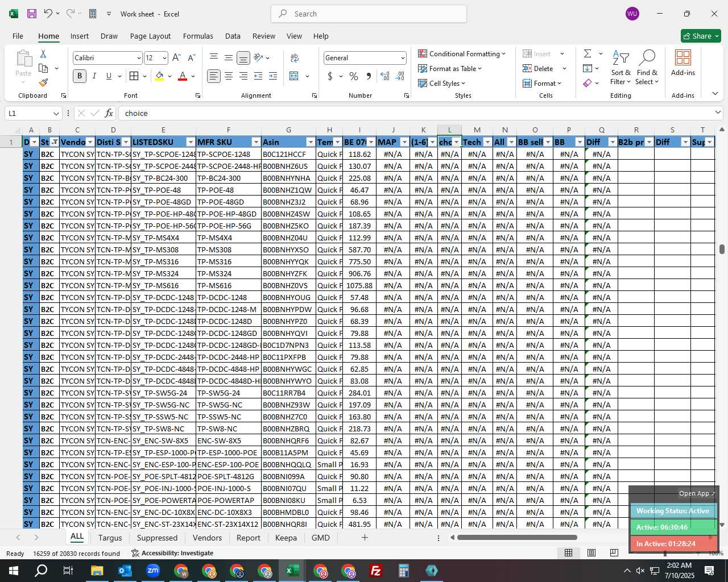728x582 pixels.
Task: Toggle Top Align vertical alignment
Action: [214, 58]
